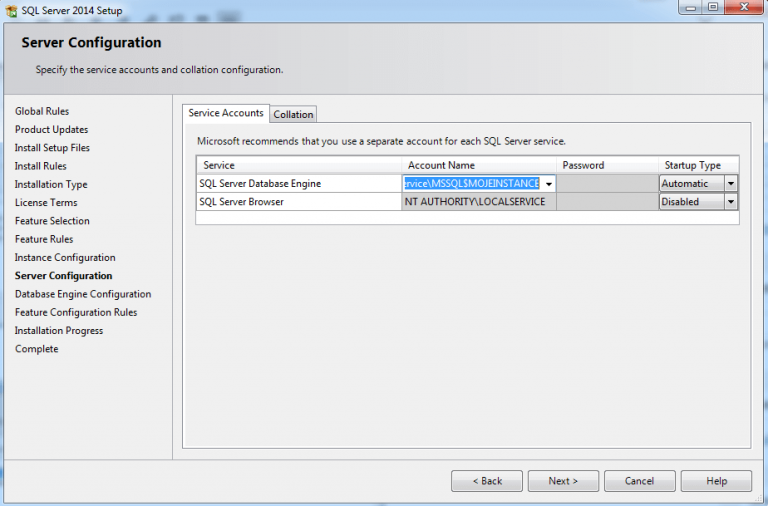Click the NT AUTHORITY\LOCALSERVICE account cell
This screenshot has height=506, width=768.
pyautogui.click(x=479, y=202)
